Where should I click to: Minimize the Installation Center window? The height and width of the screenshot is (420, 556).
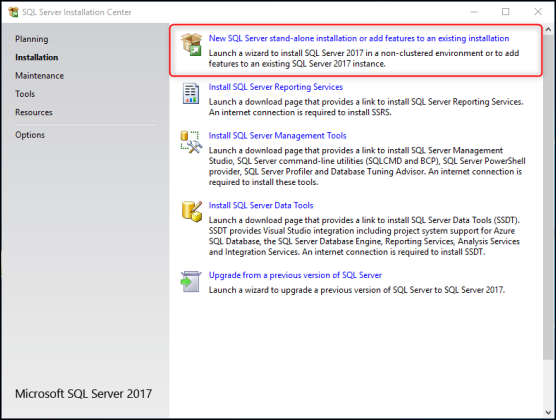coord(474,12)
